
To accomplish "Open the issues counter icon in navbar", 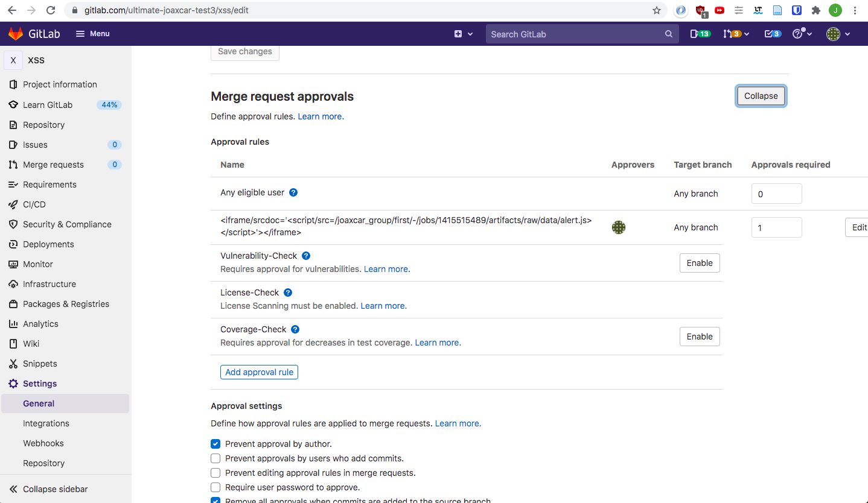I will coord(700,34).
